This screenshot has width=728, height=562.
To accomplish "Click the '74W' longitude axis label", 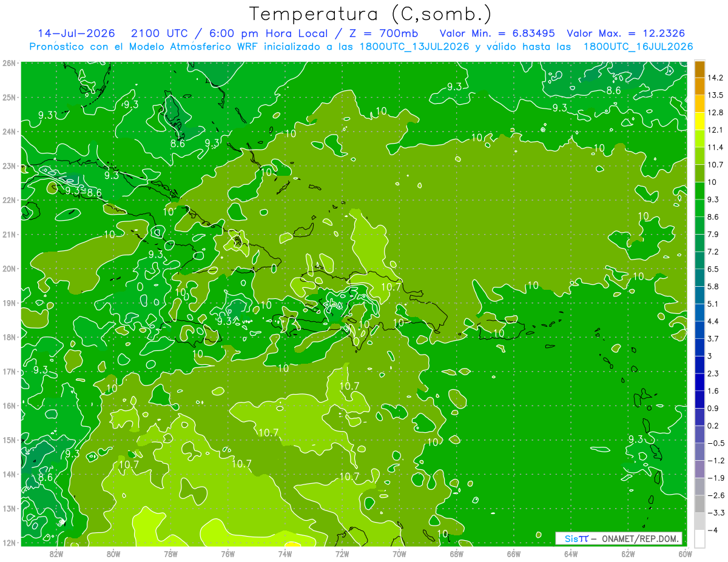I will [285, 554].
